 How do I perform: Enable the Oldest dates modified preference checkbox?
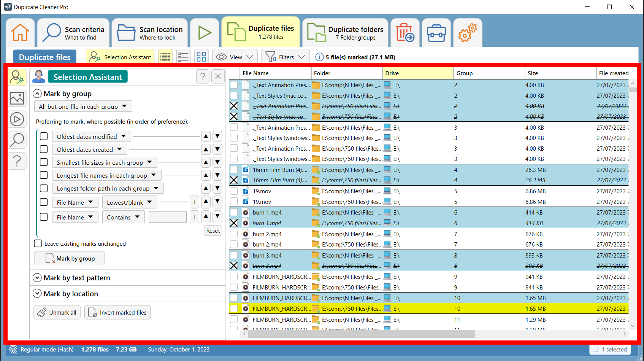(x=44, y=136)
